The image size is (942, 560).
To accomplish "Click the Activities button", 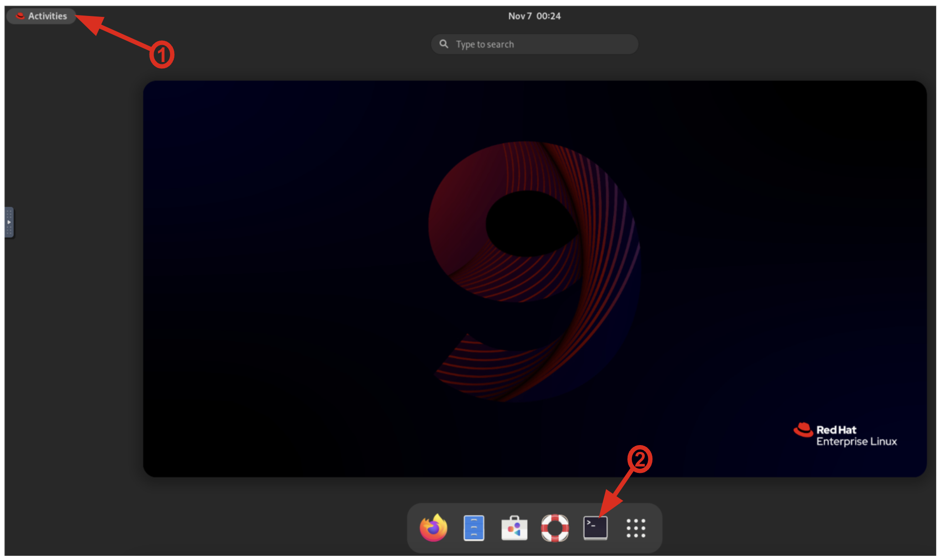I will pos(41,16).
